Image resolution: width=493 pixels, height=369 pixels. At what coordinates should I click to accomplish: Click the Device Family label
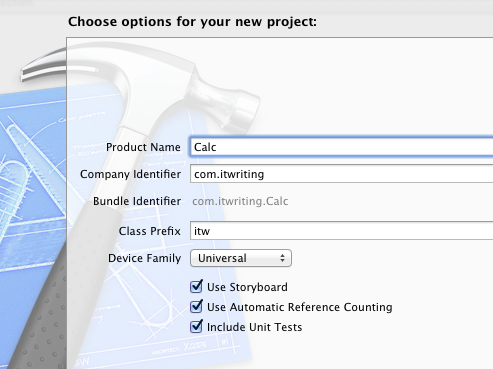tap(145, 258)
